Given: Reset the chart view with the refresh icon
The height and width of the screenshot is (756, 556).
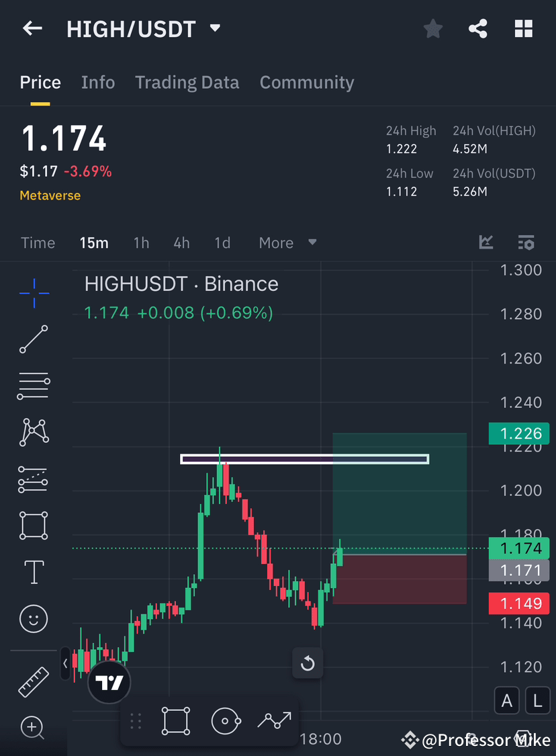Looking at the screenshot, I should (x=308, y=663).
